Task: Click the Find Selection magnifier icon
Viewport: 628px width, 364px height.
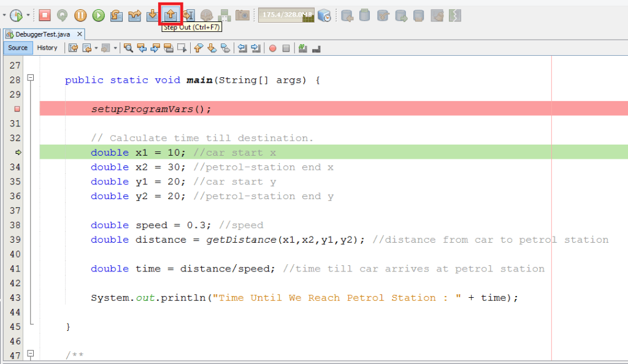Action: [x=128, y=48]
